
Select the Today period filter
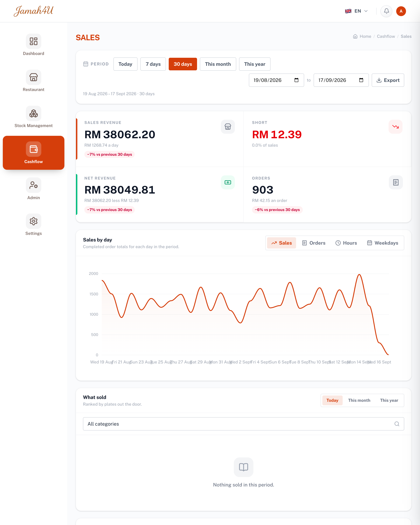pos(125,64)
